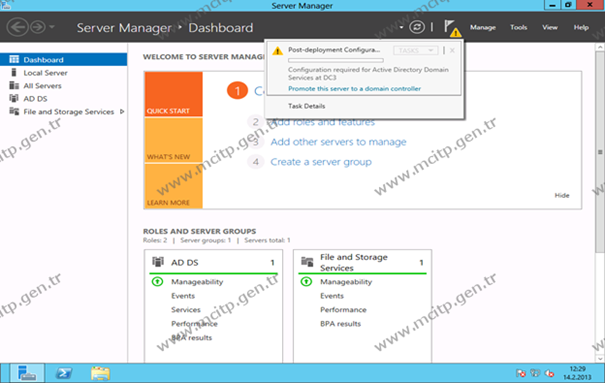Click Add other servers to manage

(x=338, y=142)
